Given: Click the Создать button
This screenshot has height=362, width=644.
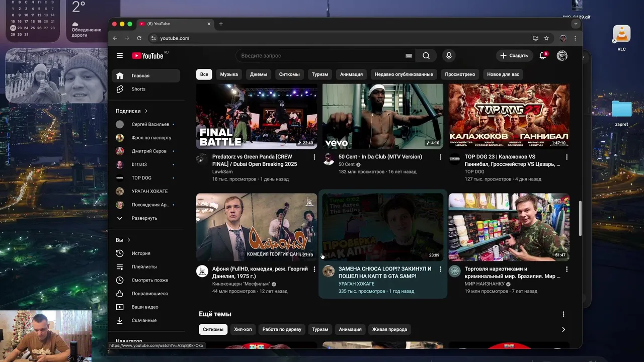Looking at the screenshot, I should tap(514, 56).
